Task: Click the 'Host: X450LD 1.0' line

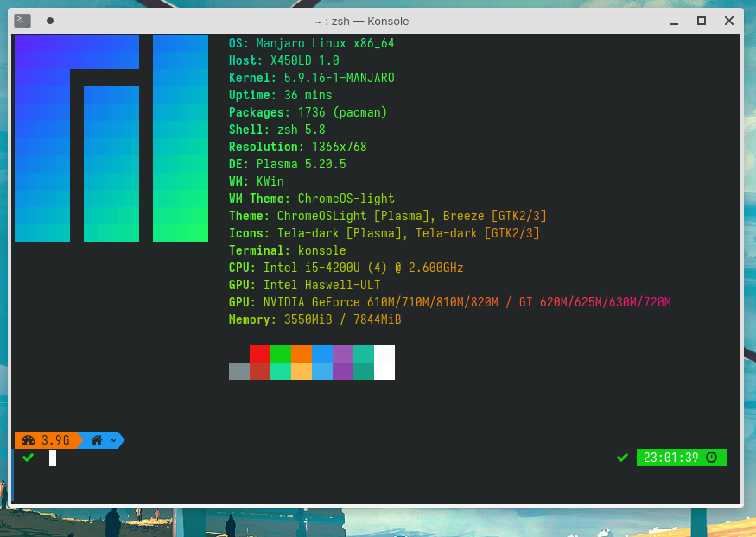Action: click(x=284, y=60)
